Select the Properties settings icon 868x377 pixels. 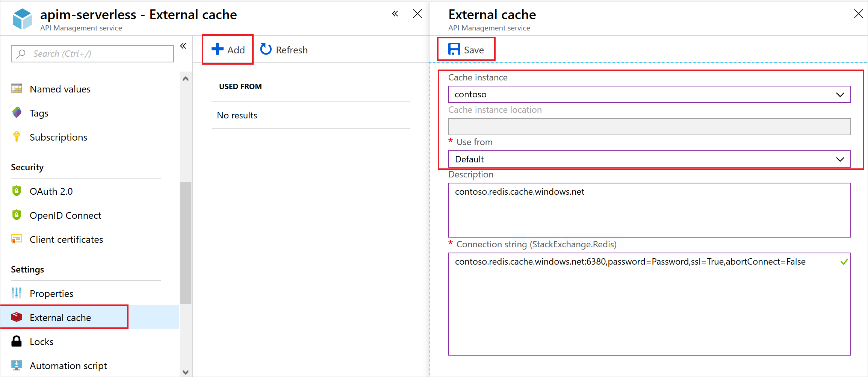(17, 293)
